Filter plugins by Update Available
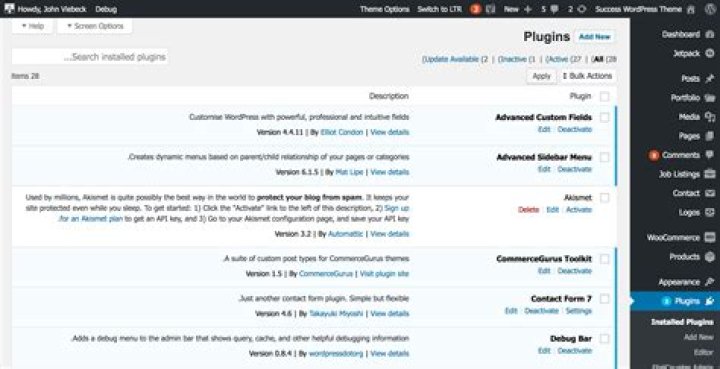Screen dimensions: 720x369 [x=455, y=59]
